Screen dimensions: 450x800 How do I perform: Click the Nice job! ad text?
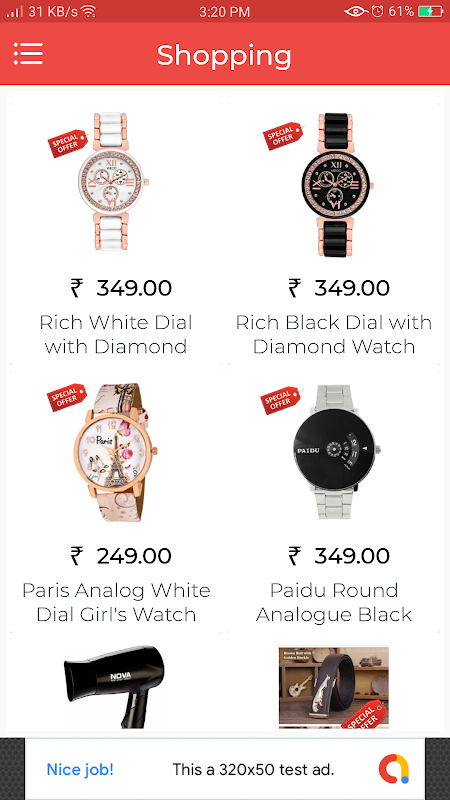point(80,769)
